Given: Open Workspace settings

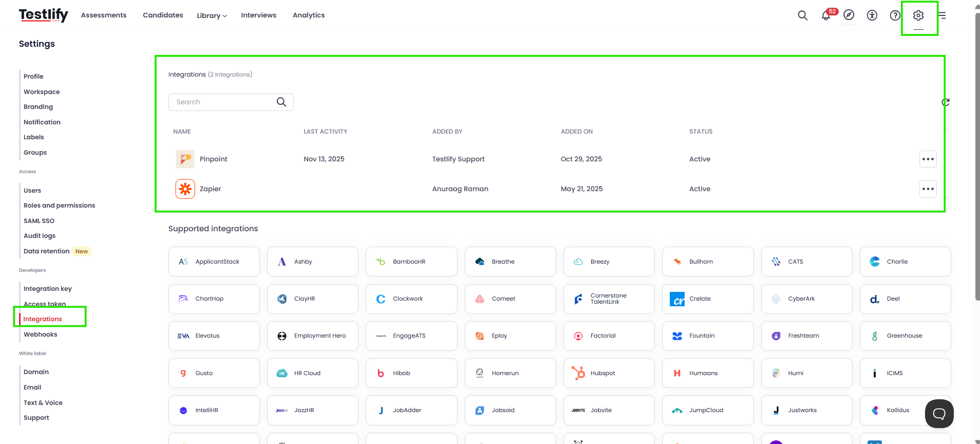Looking at the screenshot, I should (x=42, y=92).
